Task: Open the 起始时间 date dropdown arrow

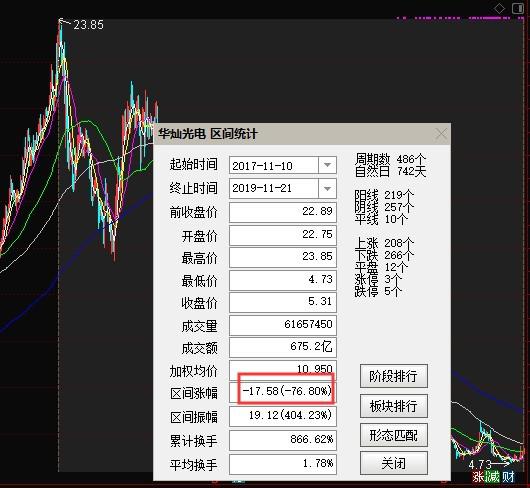Action: point(327,165)
